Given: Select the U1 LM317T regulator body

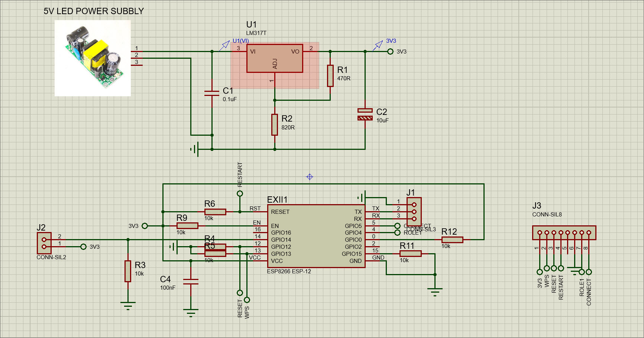Looking at the screenshot, I should click(x=275, y=58).
